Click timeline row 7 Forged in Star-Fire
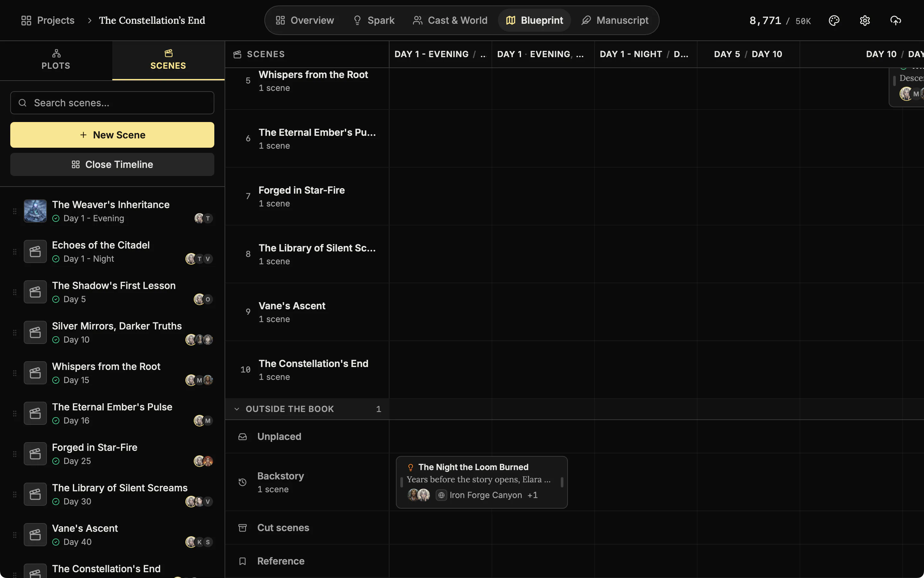 307,197
